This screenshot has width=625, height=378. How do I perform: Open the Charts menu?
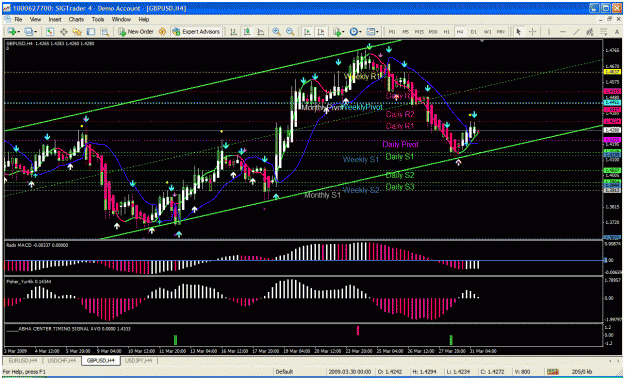(76, 19)
